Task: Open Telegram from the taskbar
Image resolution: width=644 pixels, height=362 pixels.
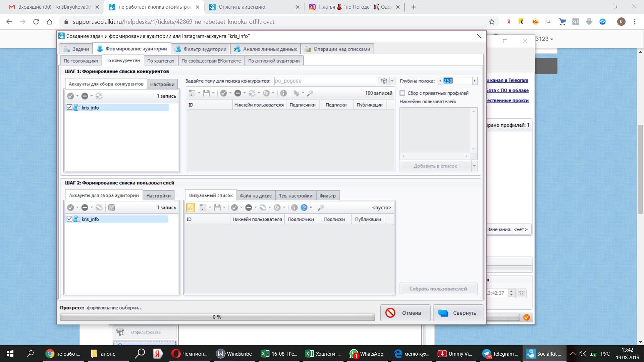Action: 501,354
